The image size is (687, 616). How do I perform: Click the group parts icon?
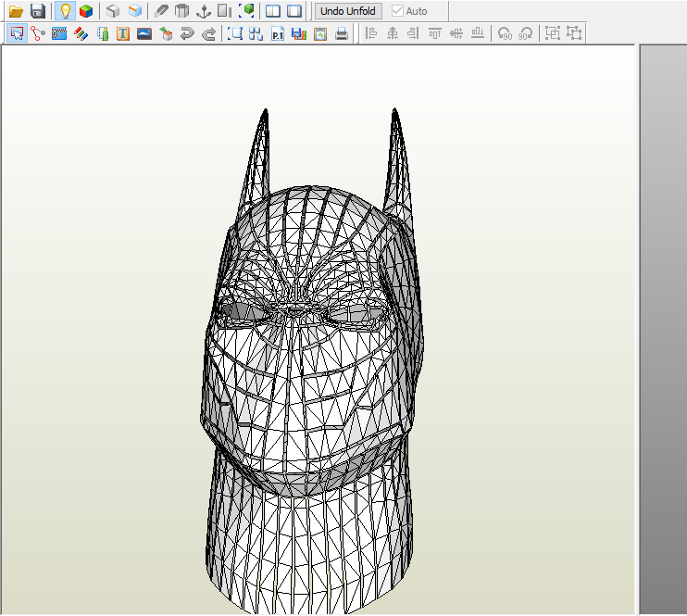click(x=553, y=33)
